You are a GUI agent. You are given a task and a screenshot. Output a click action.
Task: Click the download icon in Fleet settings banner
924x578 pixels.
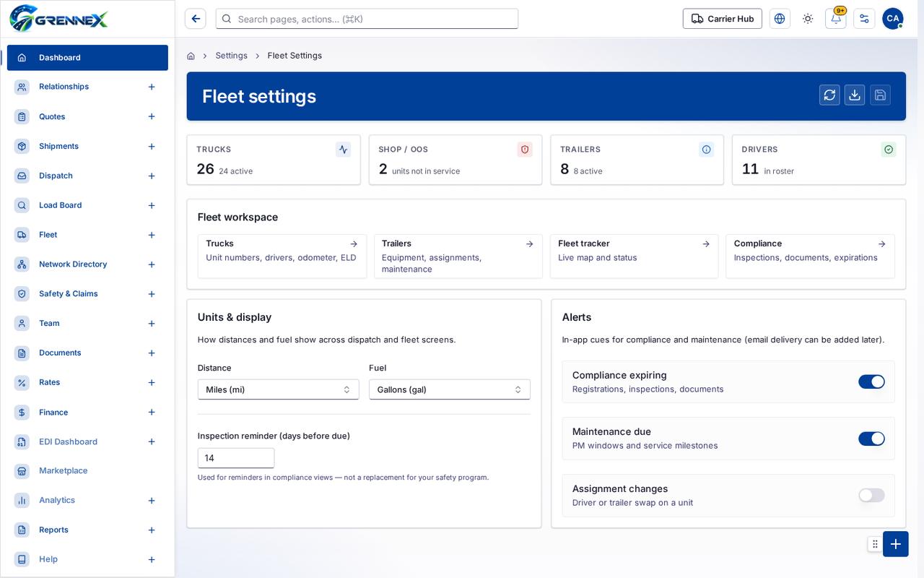click(x=855, y=95)
